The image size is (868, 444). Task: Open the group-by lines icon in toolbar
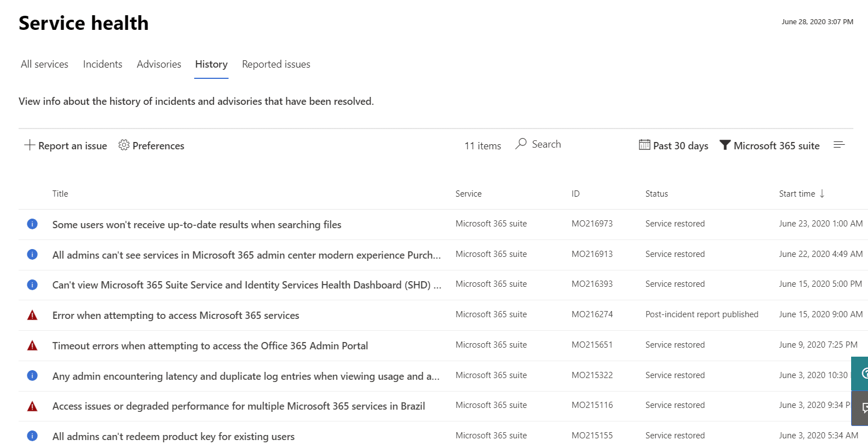click(x=839, y=145)
